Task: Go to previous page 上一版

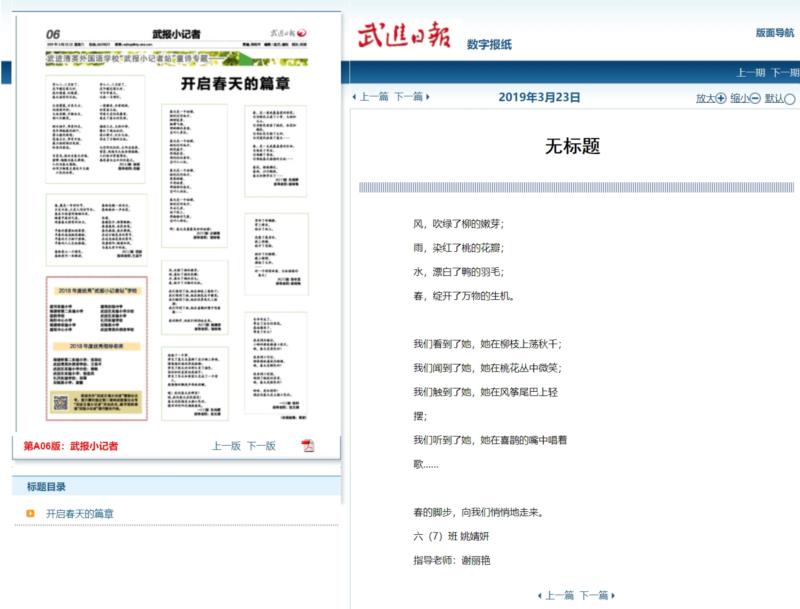Action: pos(226,446)
